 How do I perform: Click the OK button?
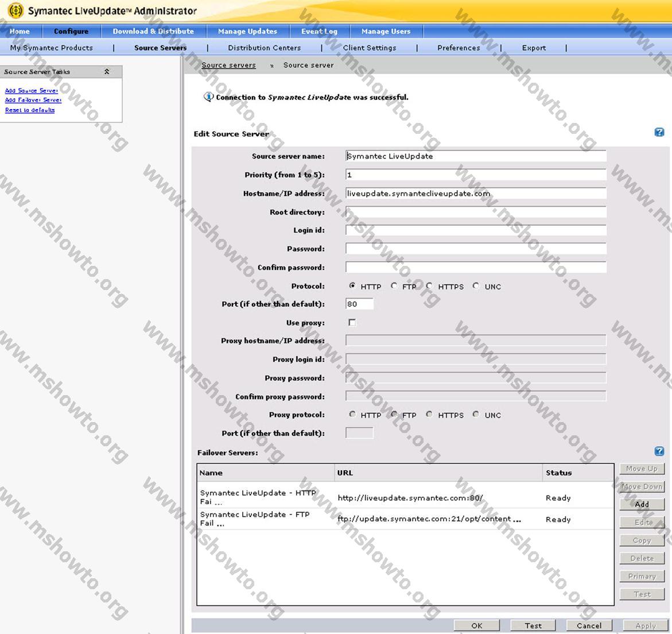point(476,625)
